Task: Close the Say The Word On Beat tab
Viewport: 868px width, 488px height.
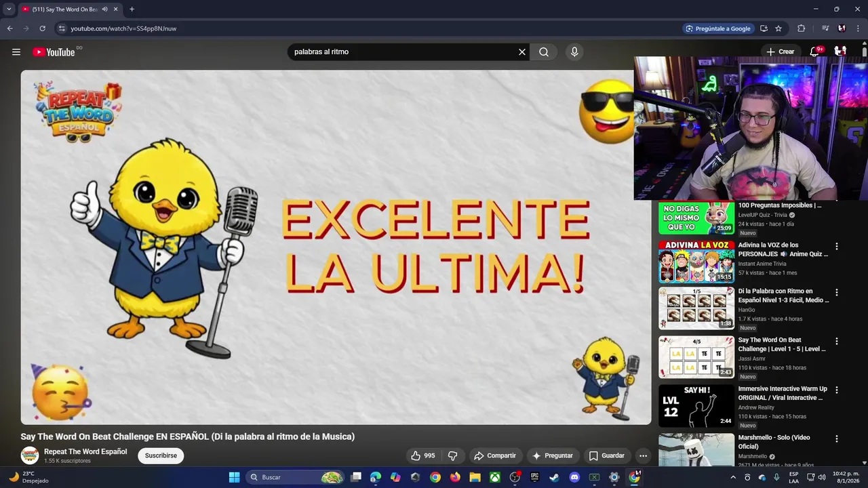Action: pyautogui.click(x=115, y=9)
